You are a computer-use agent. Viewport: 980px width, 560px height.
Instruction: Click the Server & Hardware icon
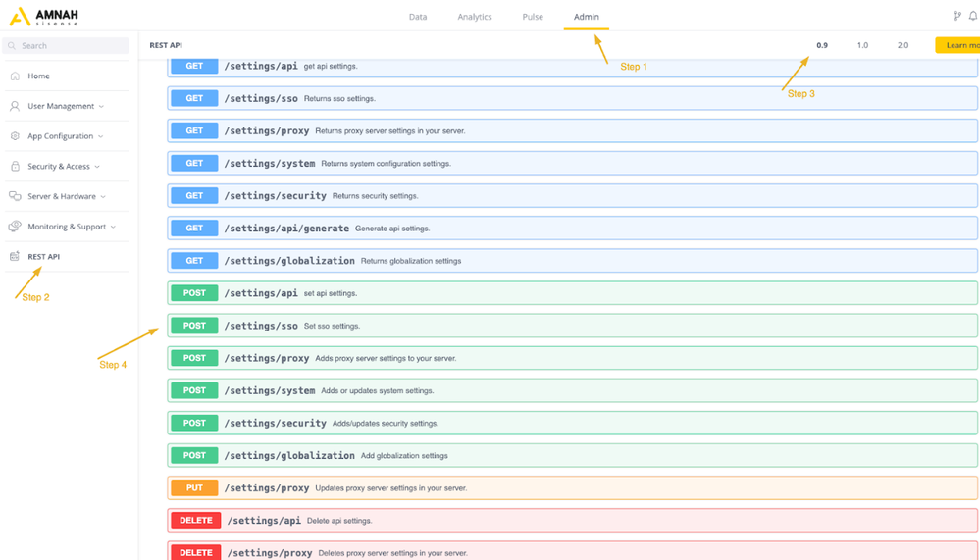coord(15,196)
